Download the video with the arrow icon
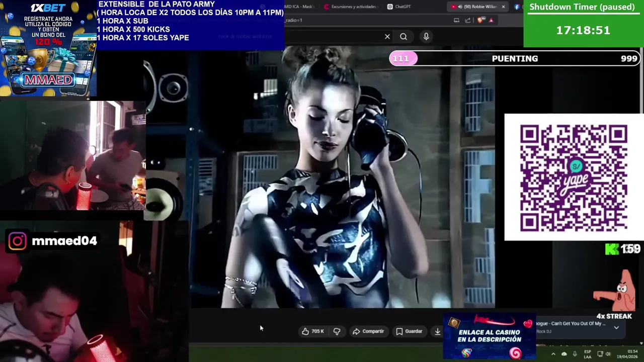This screenshot has height=362, width=644. point(438,331)
